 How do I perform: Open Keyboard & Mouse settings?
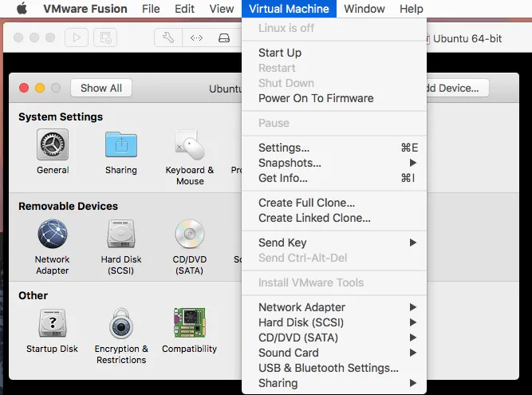[190, 145]
